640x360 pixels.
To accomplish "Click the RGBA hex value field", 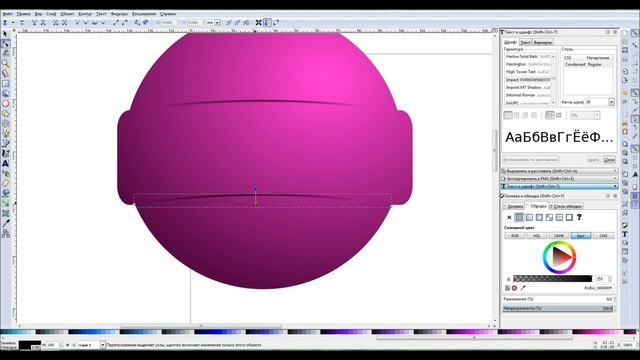I will (x=604, y=288).
